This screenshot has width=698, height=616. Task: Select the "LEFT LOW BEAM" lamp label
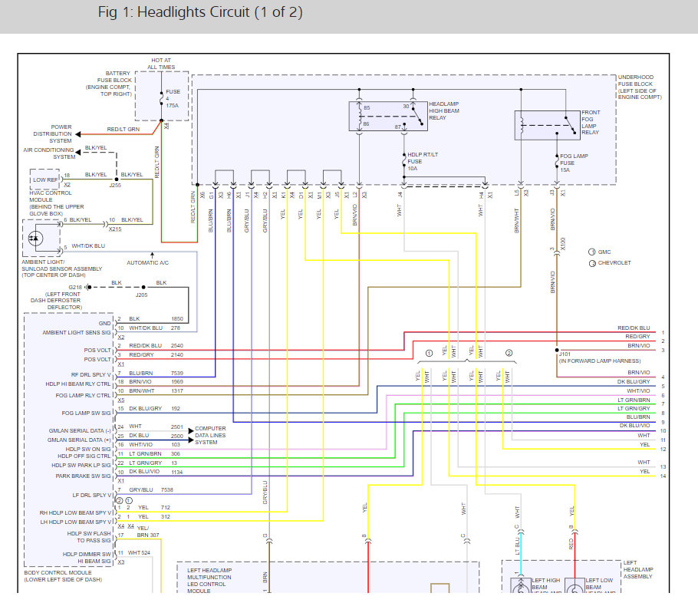point(599,584)
